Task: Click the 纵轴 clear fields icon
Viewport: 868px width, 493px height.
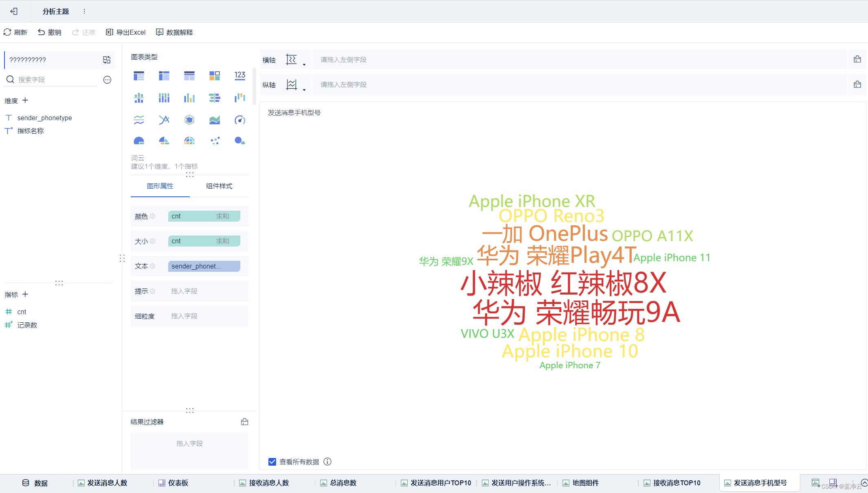Action: [857, 84]
